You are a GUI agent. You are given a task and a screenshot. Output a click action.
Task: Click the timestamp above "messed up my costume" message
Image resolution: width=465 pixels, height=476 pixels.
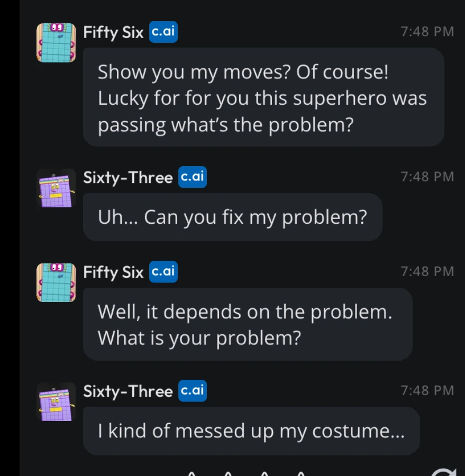[x=427, y=391]
